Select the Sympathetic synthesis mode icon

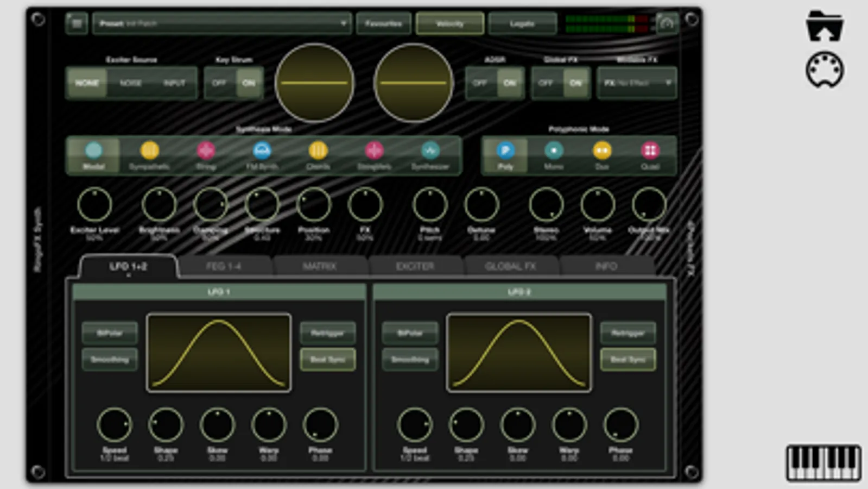tap(149, 151)
